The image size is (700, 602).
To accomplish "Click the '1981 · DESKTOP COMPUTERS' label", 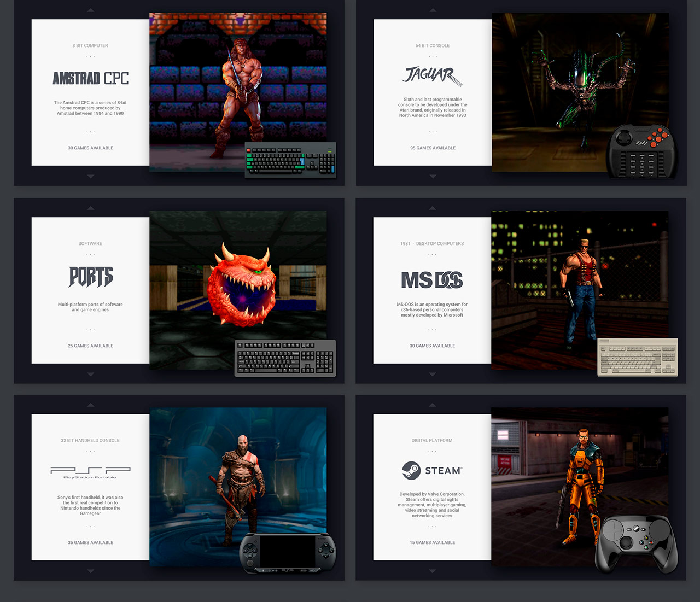I will [432, 244].
